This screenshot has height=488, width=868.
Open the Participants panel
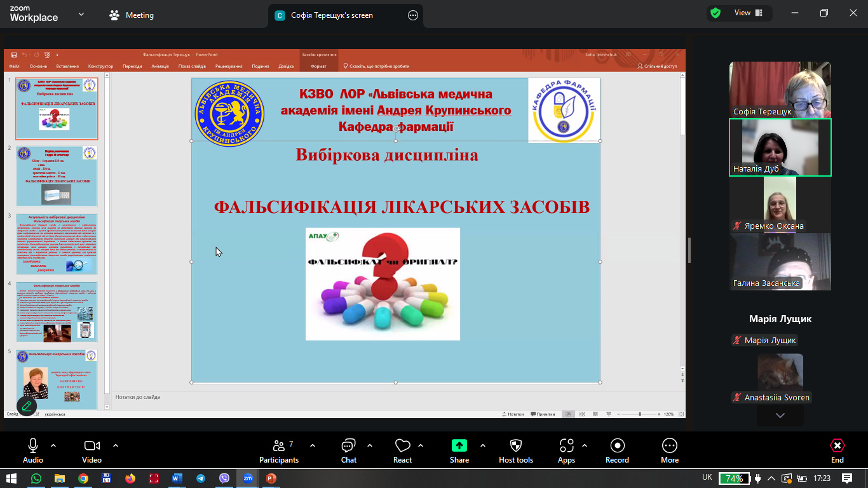279,451
